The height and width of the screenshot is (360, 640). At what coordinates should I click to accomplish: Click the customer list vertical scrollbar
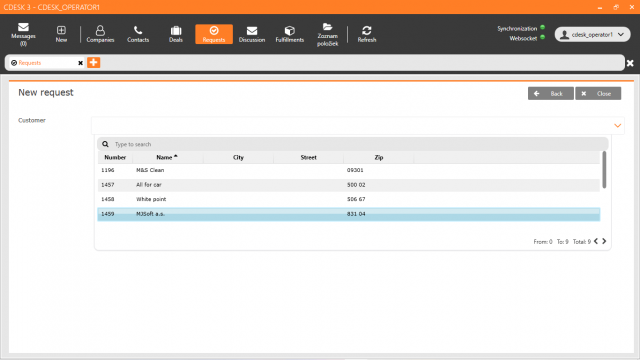[604, 170]
